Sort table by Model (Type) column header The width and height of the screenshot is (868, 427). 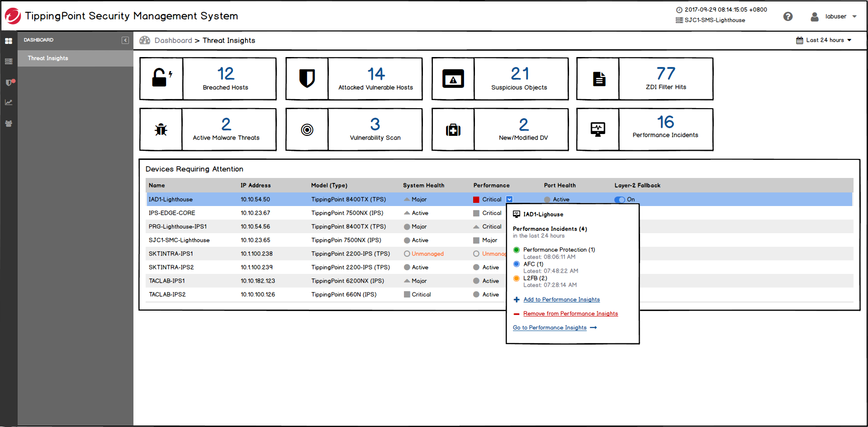(329, 186)
